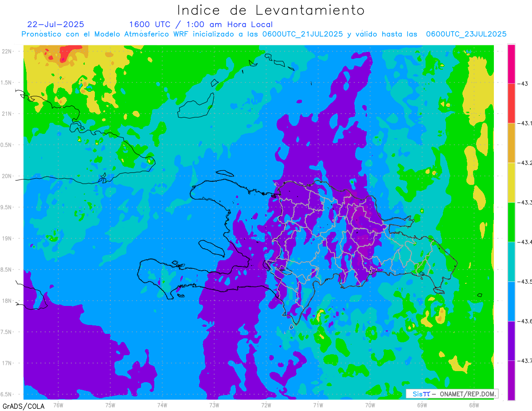Image resolution: width=532 pixels, height=411 pixels.
Task: Click the '73W' longitude label
Action: pyautogui.click(x=214, y=404)
